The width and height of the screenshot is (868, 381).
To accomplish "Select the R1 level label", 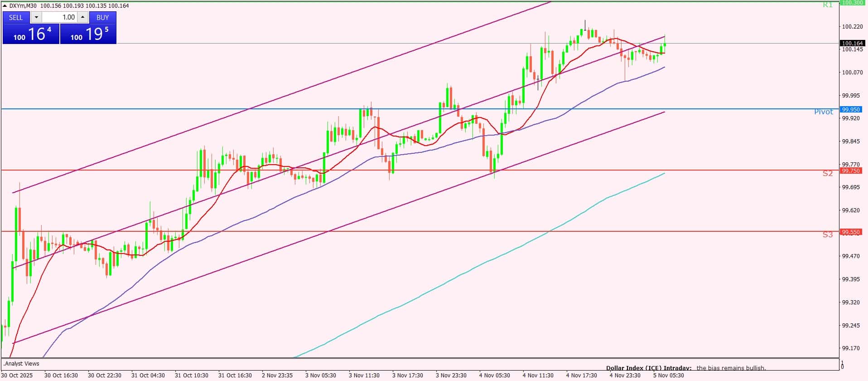I will [828, 5].
